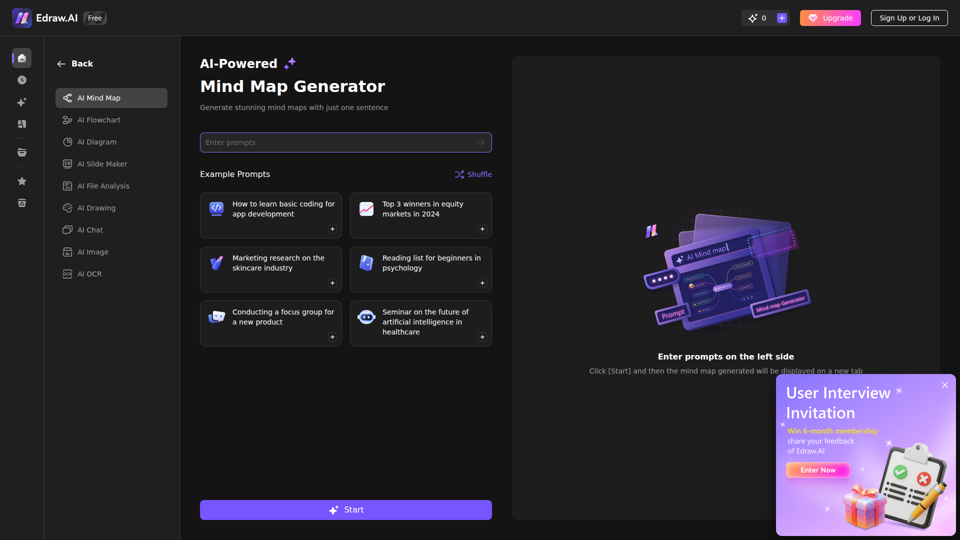The image size is (960, 540).
Task: Click the Edraw.AI logo icon
Action: point(21,18)
